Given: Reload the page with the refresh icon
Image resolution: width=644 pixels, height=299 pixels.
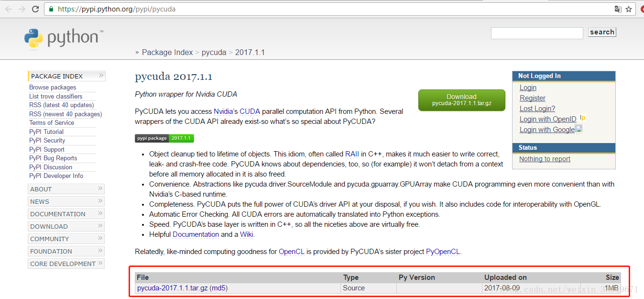Looking at the screenshot, I should (35, 9).
